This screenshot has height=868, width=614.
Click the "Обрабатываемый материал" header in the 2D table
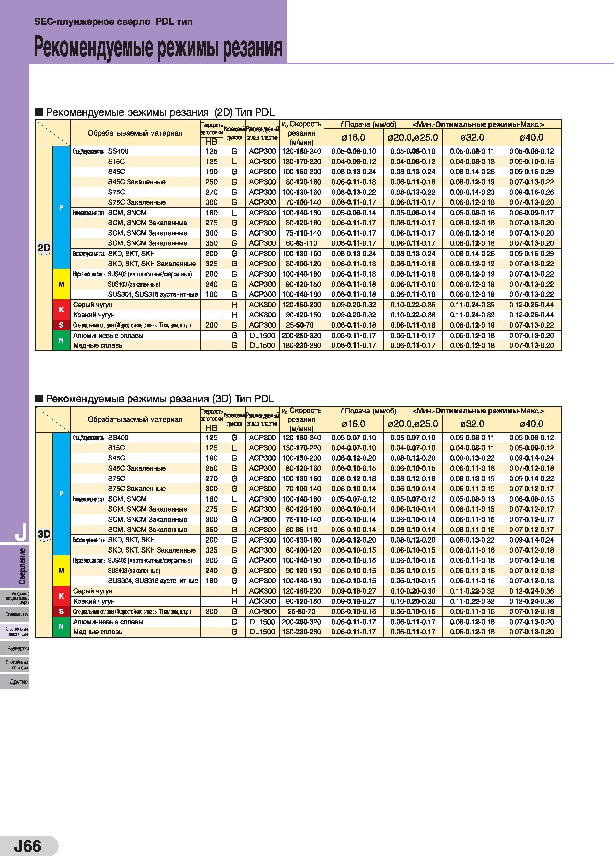pos(135,133)
